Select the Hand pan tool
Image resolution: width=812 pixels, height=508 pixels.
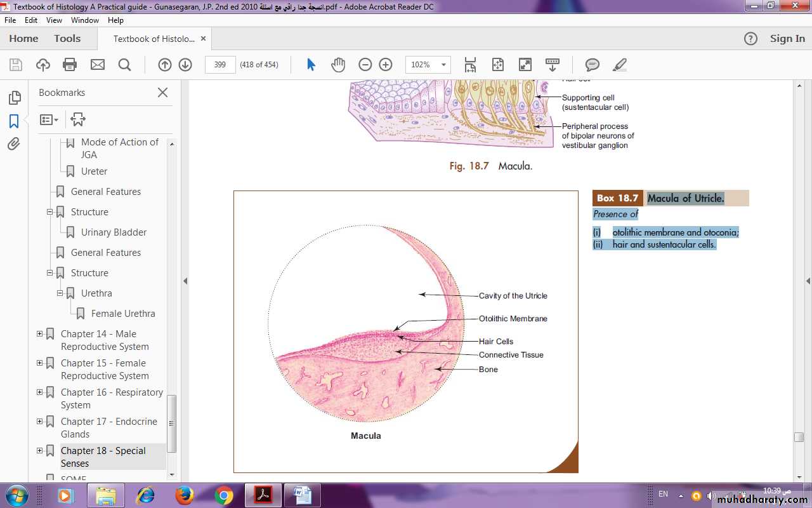tap(337, 64)
